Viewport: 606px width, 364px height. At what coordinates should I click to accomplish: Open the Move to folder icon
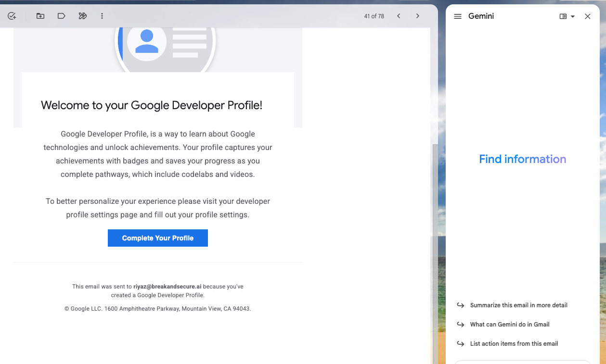(x=40, y=16)
